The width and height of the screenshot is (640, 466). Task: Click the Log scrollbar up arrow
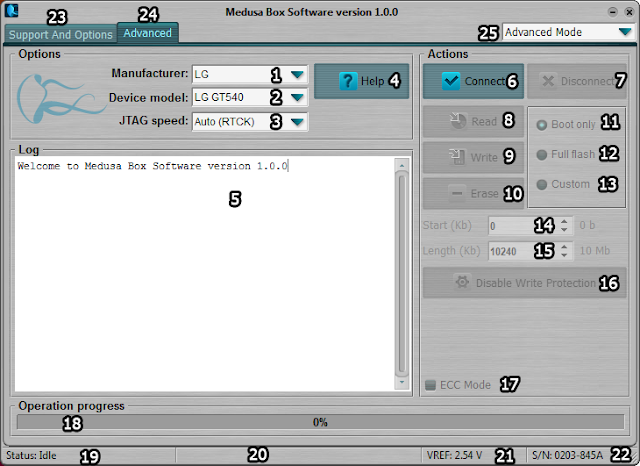[402, 165]
